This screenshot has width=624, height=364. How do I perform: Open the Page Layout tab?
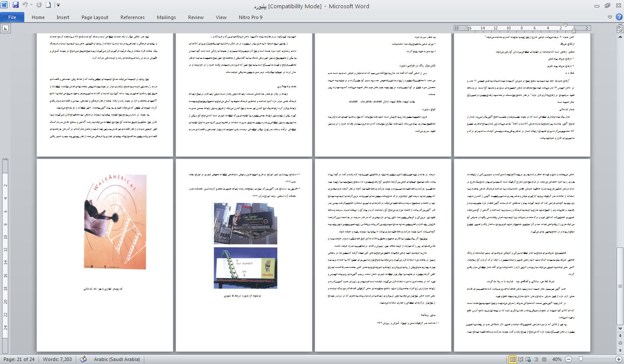95,17
